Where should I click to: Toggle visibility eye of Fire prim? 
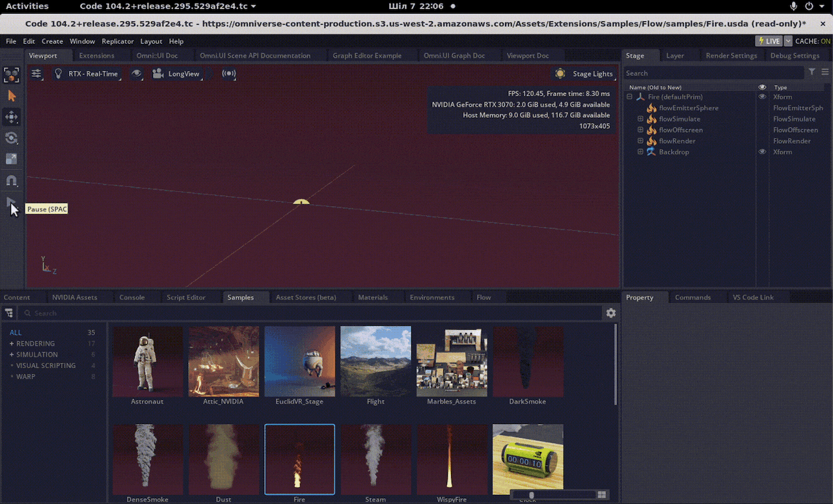point(762,97)
